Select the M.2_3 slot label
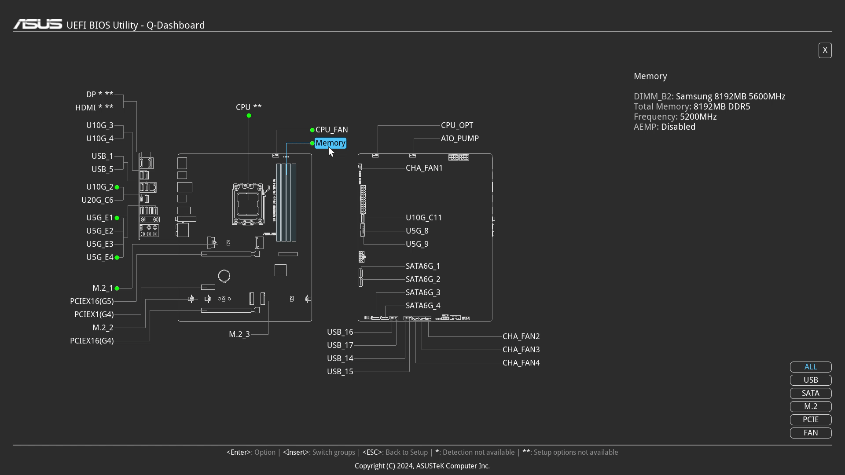 coord(239,334)
